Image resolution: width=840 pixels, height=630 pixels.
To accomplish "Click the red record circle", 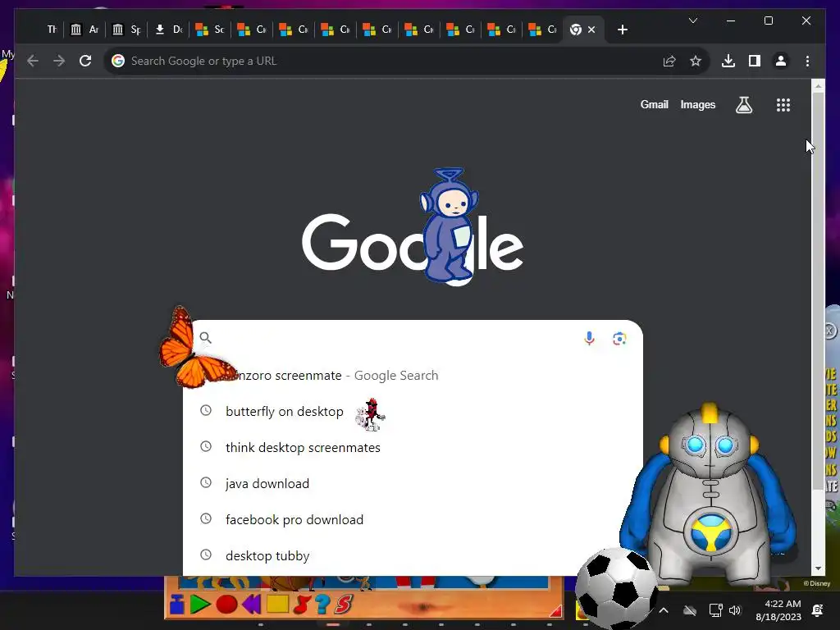I will point(226,605).
